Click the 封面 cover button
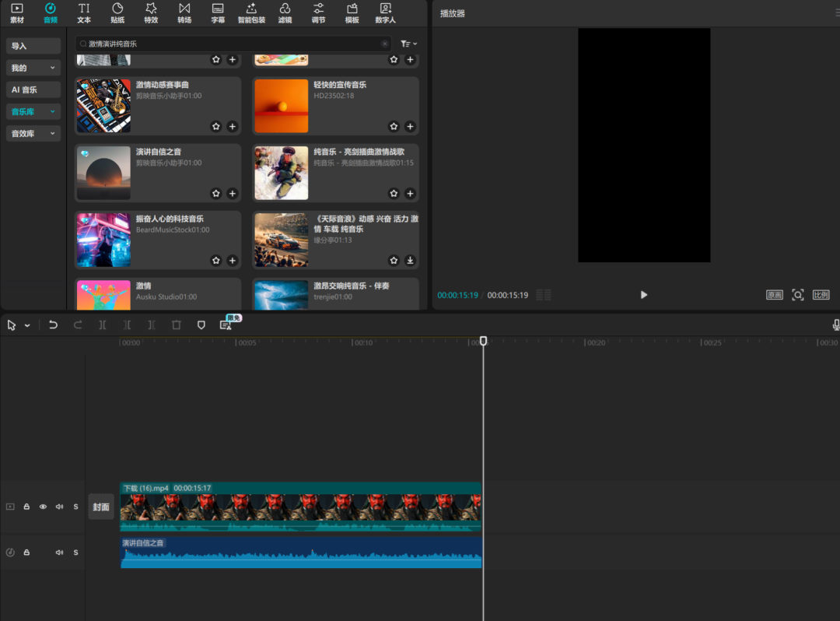Screen dimensions: 840x621 (101, 507)
